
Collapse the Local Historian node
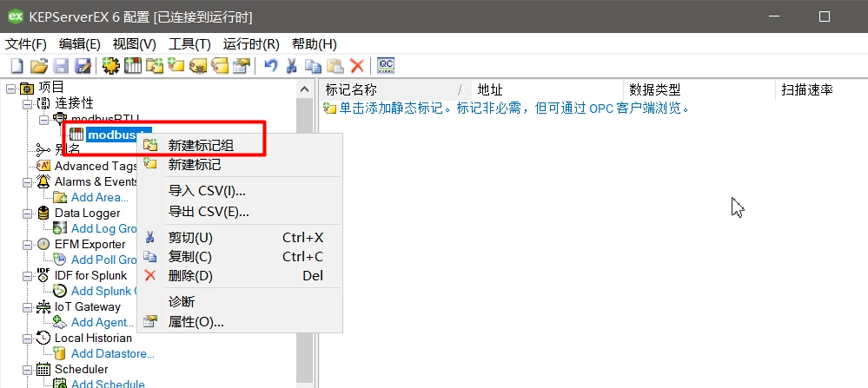28,339
